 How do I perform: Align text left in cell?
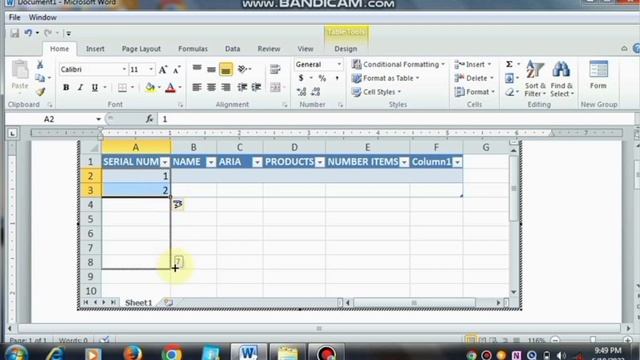pos(197,87)
